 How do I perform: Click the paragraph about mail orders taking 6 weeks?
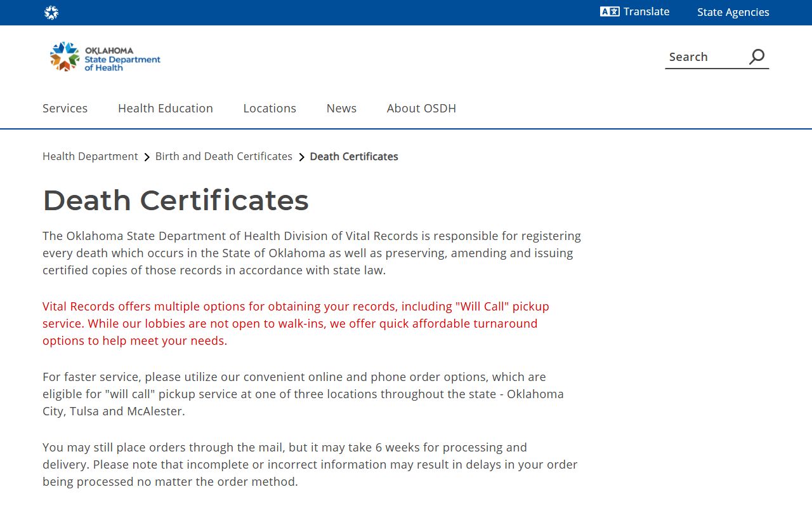310,464
